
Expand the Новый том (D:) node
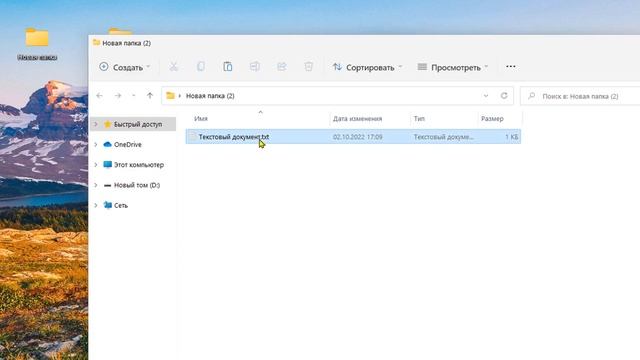tap(96, 185)
